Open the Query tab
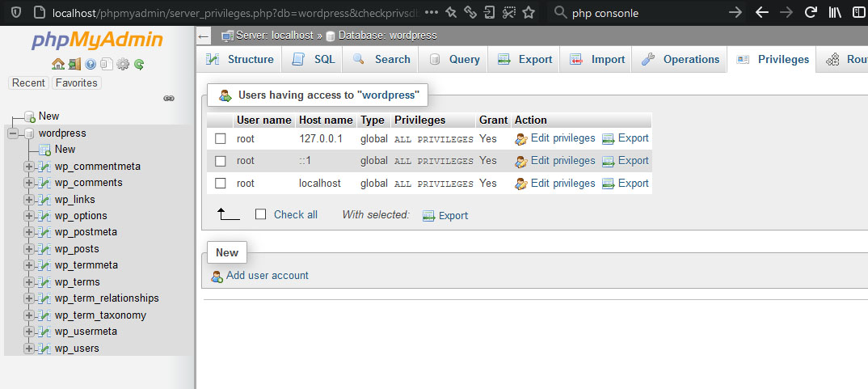 click(x=453, y=59)
